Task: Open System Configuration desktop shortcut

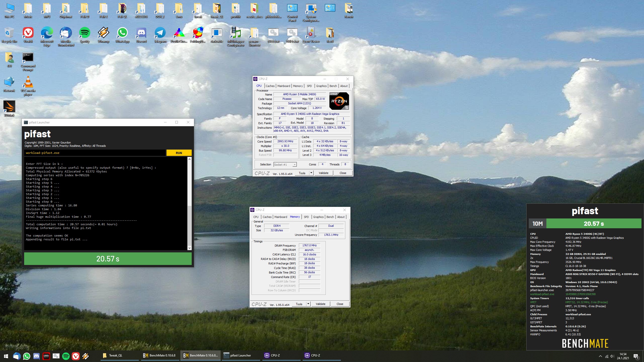Action: click(311, 12)
